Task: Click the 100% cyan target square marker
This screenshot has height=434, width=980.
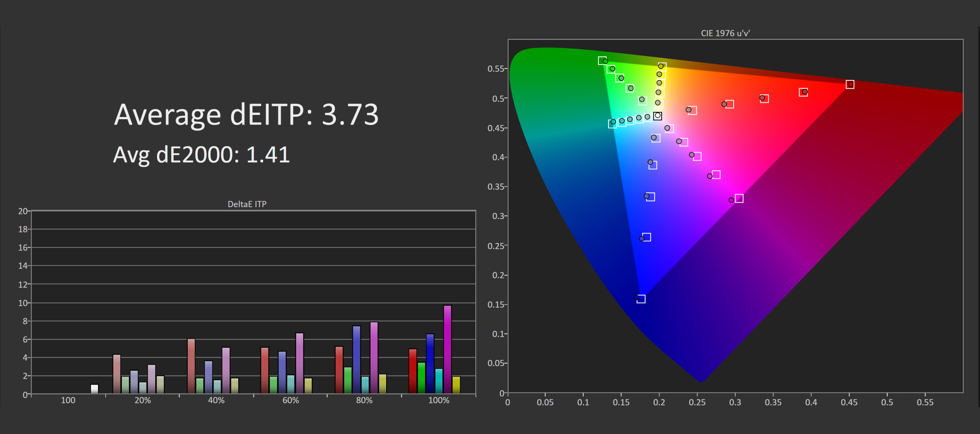Action: (x=612, y=124)
